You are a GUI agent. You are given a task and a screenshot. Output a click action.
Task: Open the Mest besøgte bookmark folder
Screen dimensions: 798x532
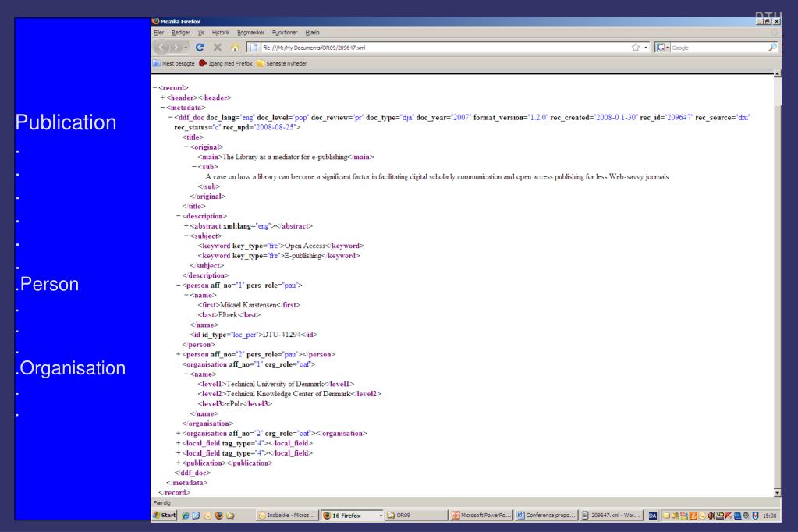pos(173,64)
